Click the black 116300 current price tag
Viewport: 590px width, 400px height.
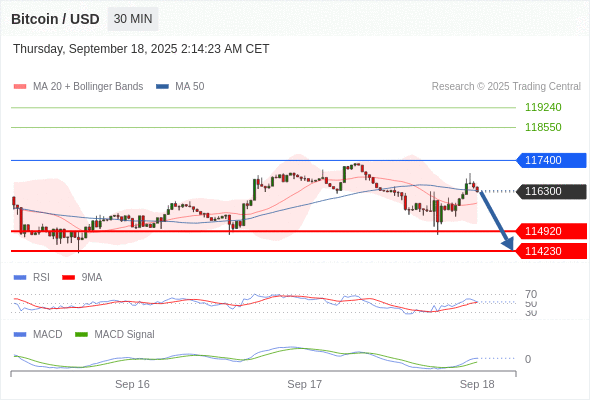[551, 191]
